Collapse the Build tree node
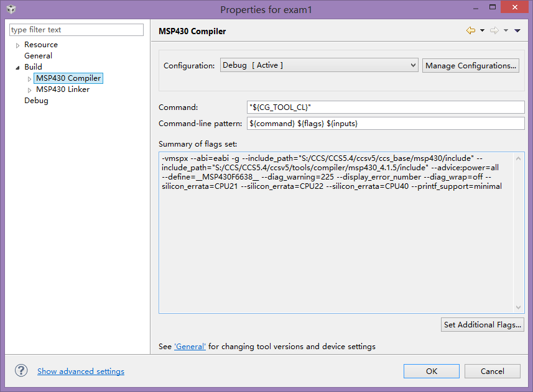 click(17, 67)
